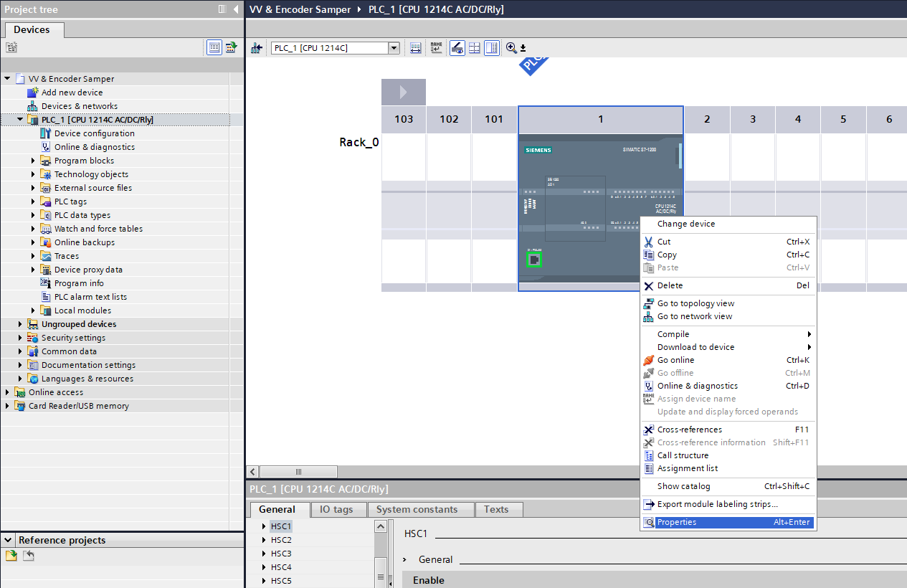The height and width of the screenshot is (588, 907).
Task: Click the close reference project icon
Action: 29,556
